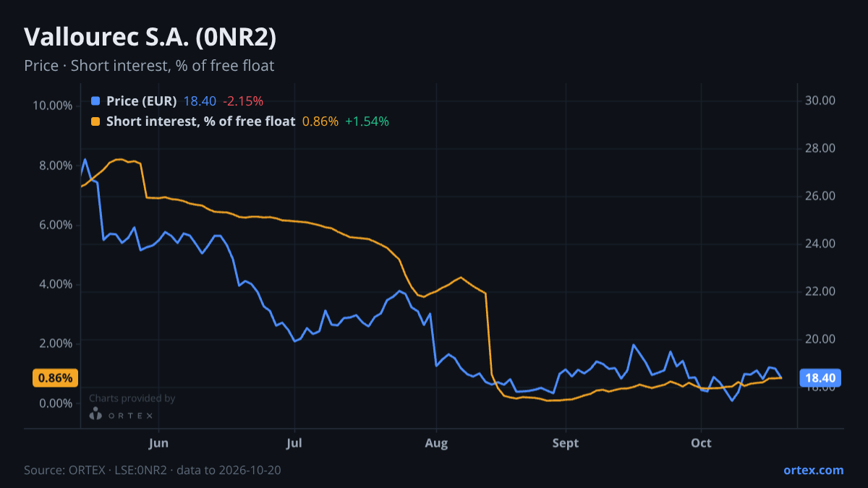Click the +1.54% short interest change value
The width and height of the screenshot is (868, 488).
tap(367, 121)
